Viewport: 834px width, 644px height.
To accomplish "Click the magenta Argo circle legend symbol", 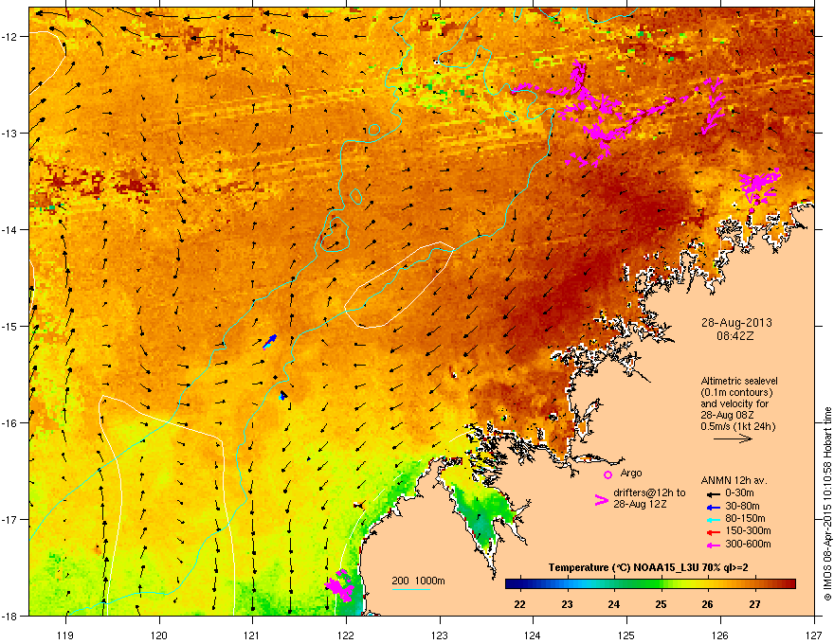I will [x=607, y=474].
